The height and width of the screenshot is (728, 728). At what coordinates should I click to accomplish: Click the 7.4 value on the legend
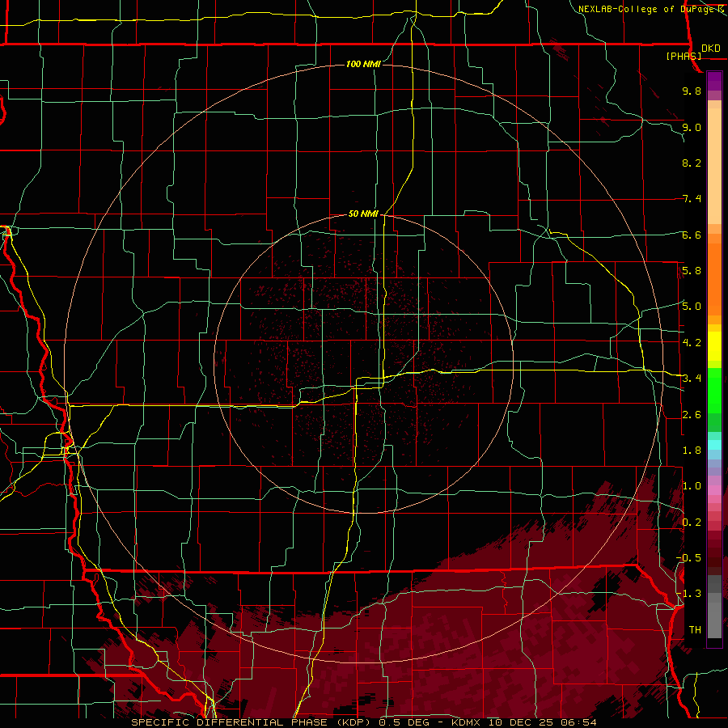(692, 199)
